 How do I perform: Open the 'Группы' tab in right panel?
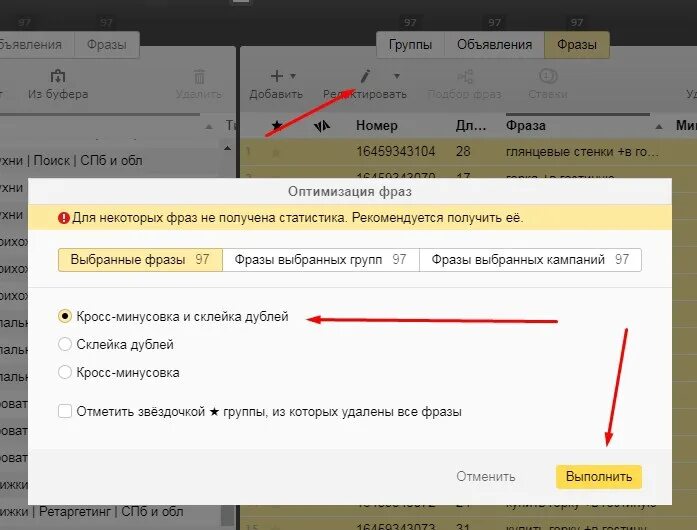point(410,45)
